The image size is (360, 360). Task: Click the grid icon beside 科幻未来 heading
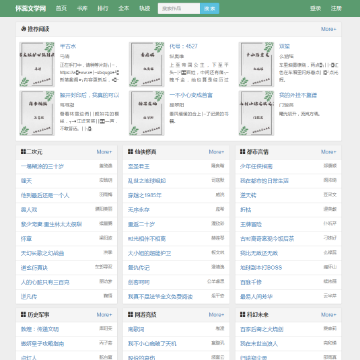242,315
